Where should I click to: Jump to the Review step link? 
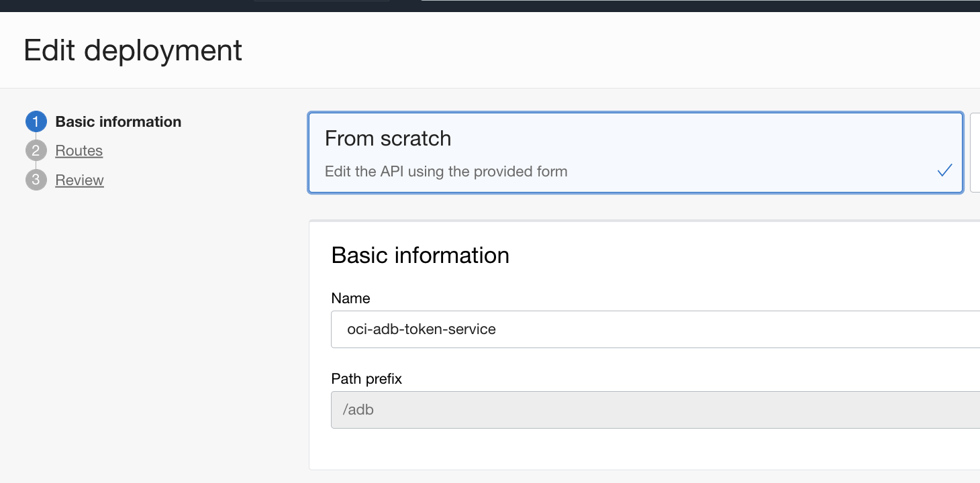pyautogui.click(x=80, y=180)
